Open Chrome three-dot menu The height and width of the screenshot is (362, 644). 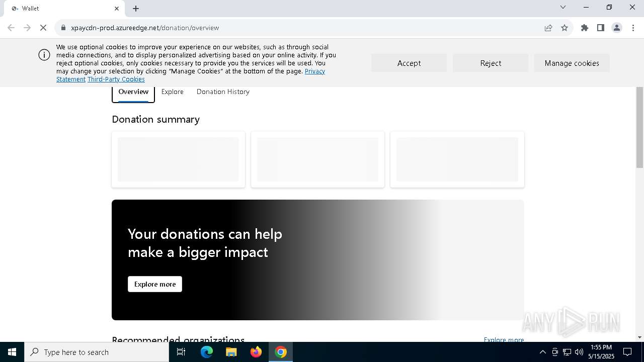633,28
